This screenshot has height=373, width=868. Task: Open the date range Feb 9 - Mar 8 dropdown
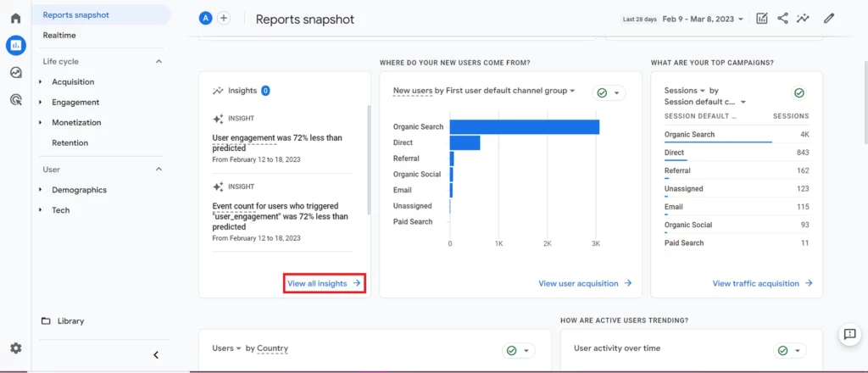(704, 19)
